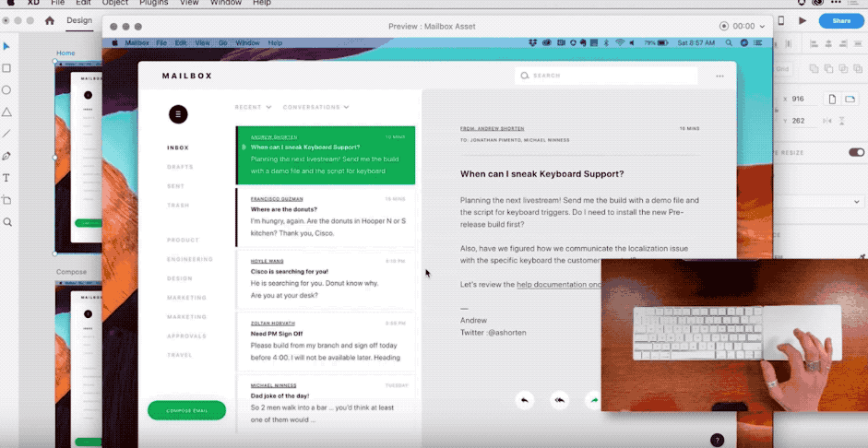
Task: Open the File menu in XD menu bar
Action: [57, 3]
